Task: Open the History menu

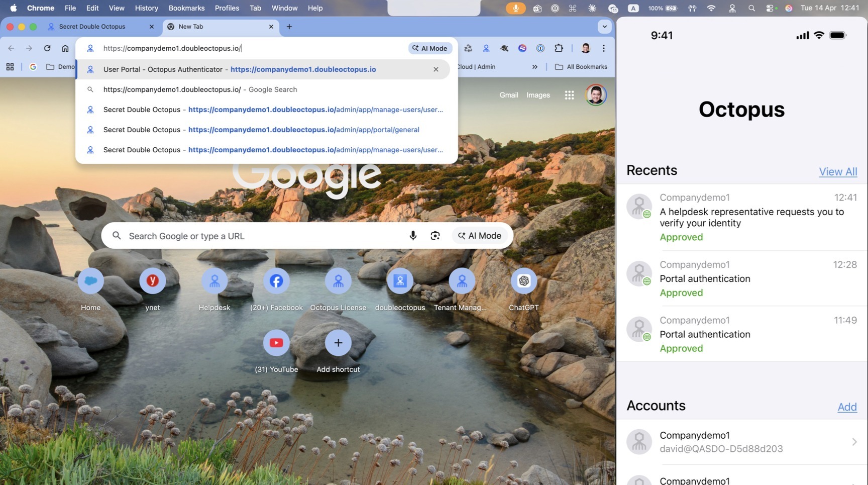Action: (146, 8)
